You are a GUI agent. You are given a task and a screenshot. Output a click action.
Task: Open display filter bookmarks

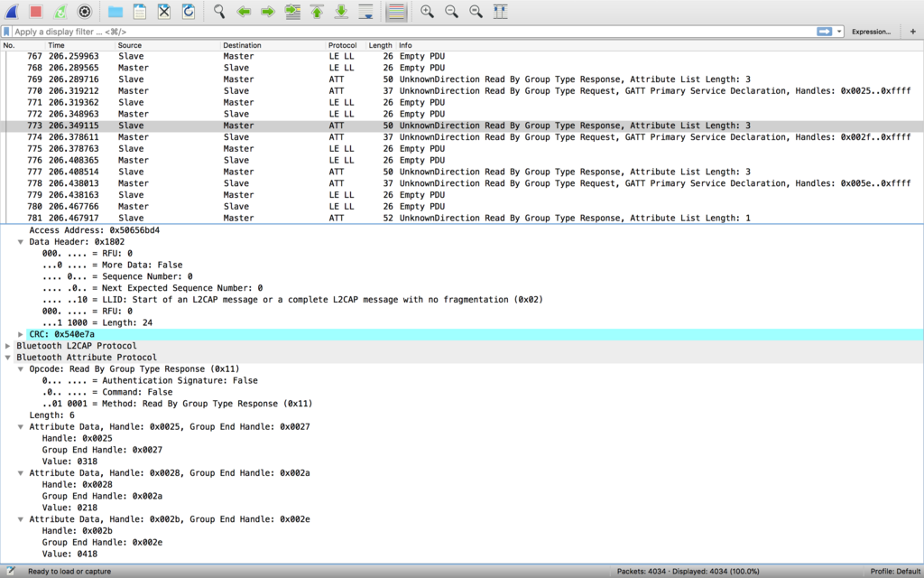pyautogui.click(x=6, y=32)
